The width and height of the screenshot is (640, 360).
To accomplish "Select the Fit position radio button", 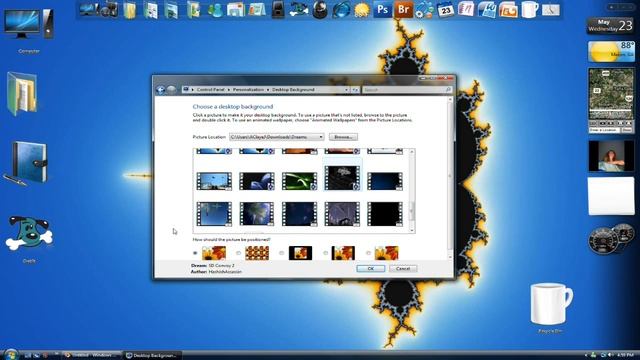I will (x=325, y=253).
